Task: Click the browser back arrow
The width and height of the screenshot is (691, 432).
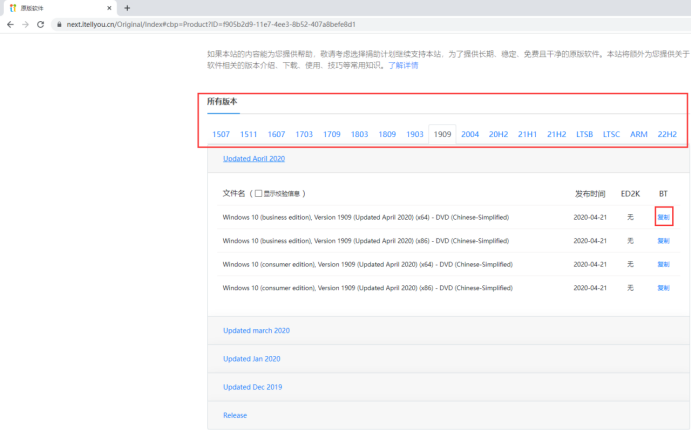Action: click(10, 23)
